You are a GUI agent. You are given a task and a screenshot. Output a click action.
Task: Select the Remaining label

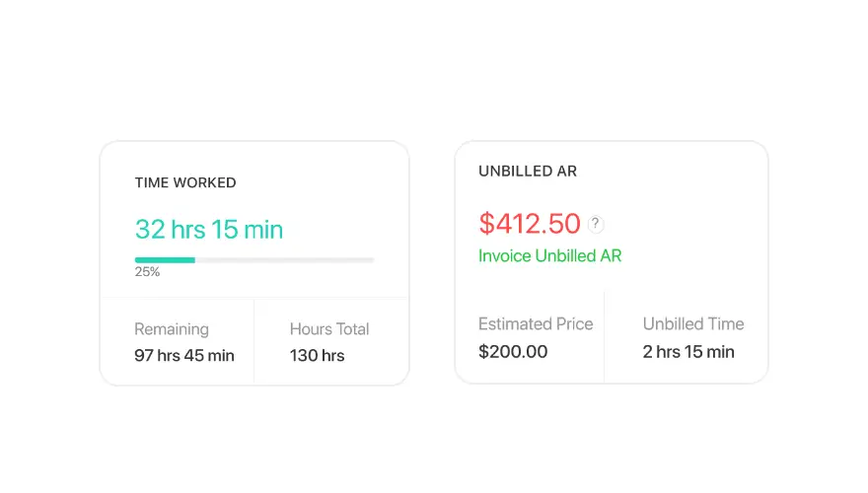tap(172, 329)
